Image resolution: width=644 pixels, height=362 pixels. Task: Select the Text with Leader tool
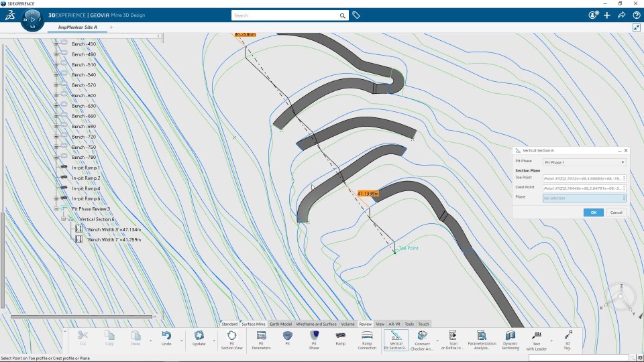coord(537,341)
